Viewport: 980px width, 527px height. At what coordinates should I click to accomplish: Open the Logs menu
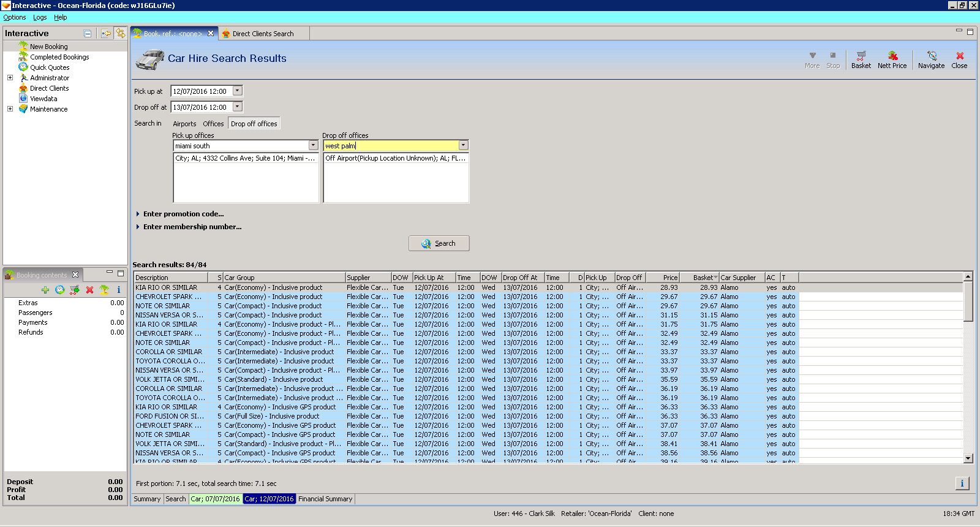pyautogui.click(x=40, y=17)
